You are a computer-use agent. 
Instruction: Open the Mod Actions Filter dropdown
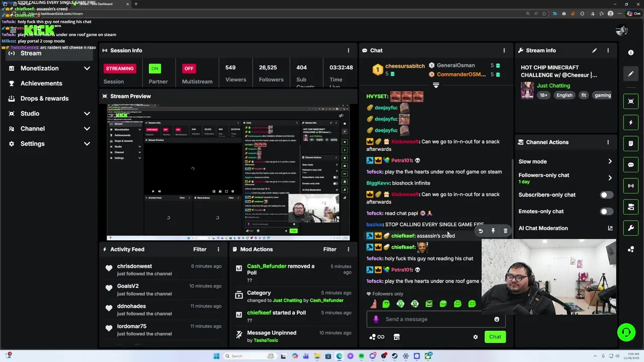point(330,249)
